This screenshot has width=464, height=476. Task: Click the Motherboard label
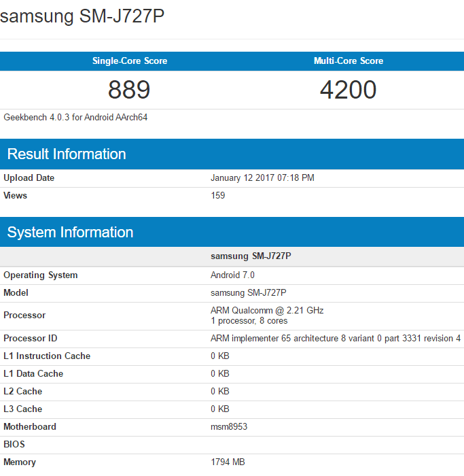point(30,426)
